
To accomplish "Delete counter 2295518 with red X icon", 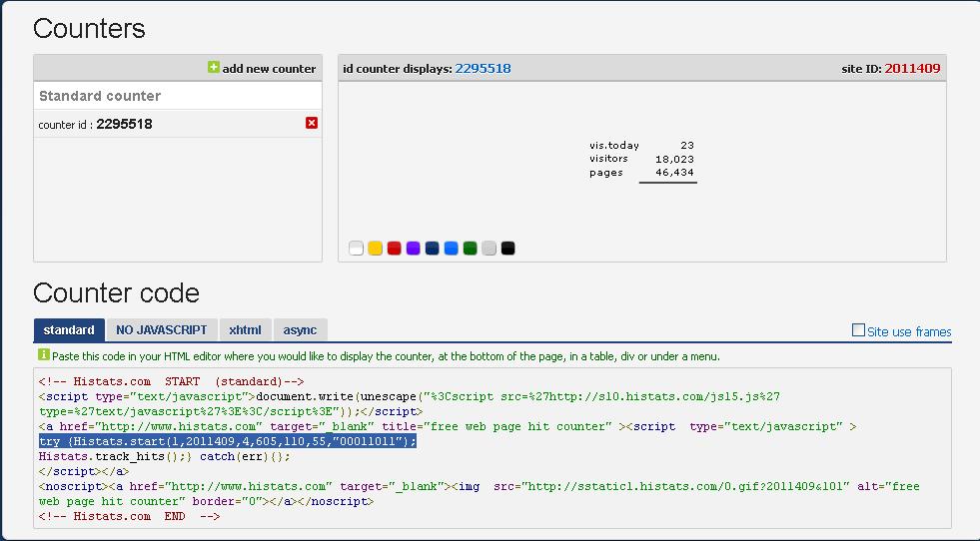I will point(312,123).
